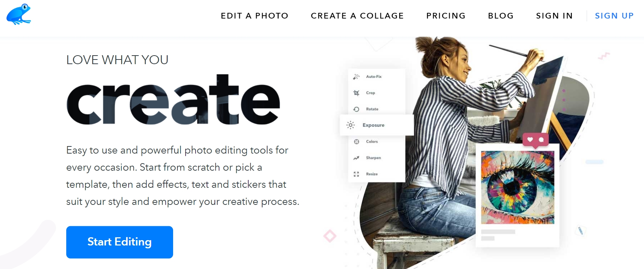Select the Crop tool
The image size is (644, 269).
[370, 93]
